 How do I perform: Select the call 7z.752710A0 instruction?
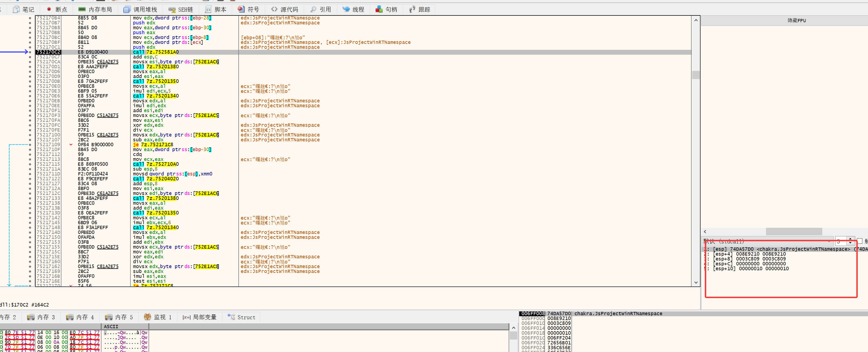(156, 164)
